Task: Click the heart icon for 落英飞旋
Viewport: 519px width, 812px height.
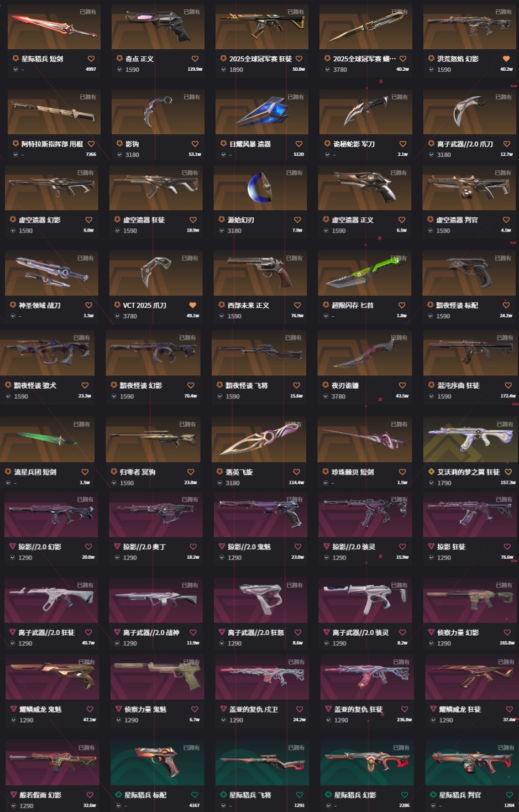Action: point(297,472)
